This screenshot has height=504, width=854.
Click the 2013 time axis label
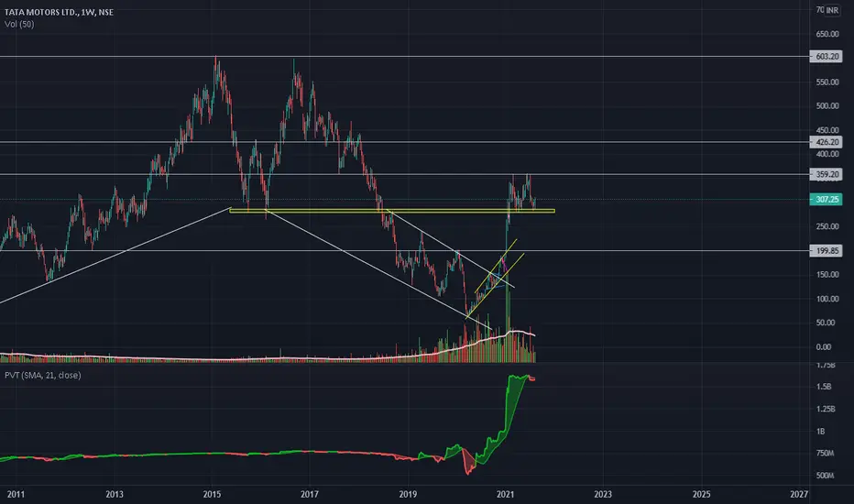click(x=115, y=494)
